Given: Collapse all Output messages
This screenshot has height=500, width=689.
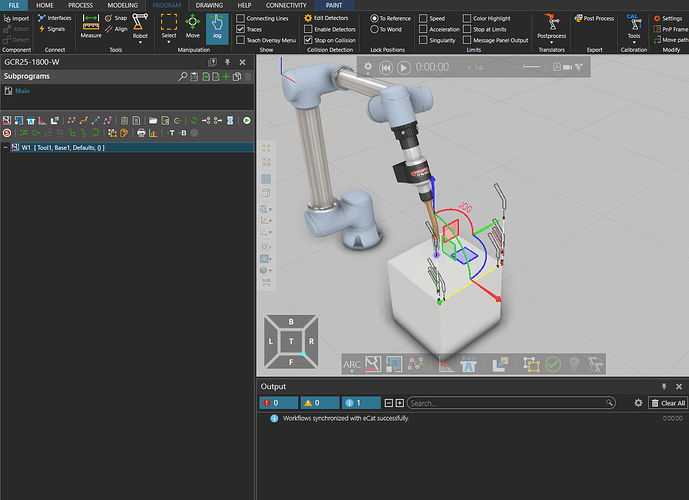Looking at the screenshot, I should click(388, 403).
